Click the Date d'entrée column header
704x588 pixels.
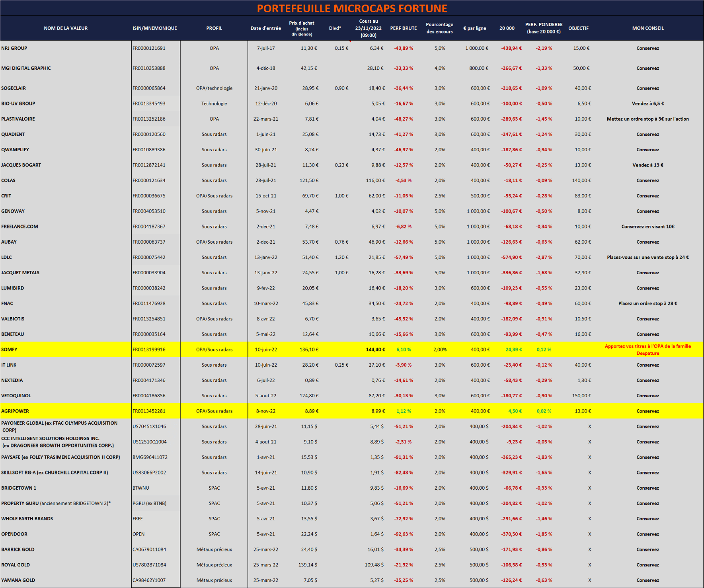(x=266, y=28)
